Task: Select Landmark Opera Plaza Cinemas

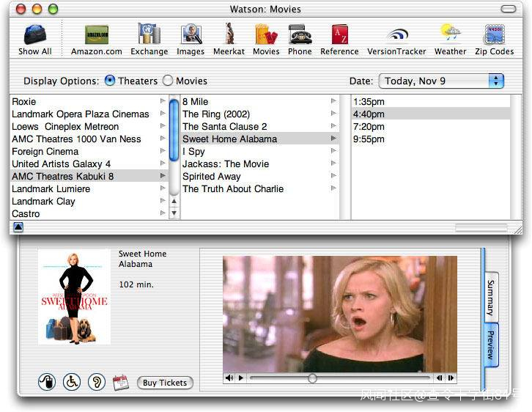Action: point(89,114)
